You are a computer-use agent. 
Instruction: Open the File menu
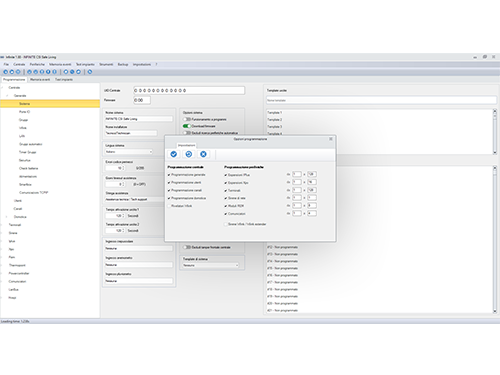pyautogui.click(x=6, y=64)
